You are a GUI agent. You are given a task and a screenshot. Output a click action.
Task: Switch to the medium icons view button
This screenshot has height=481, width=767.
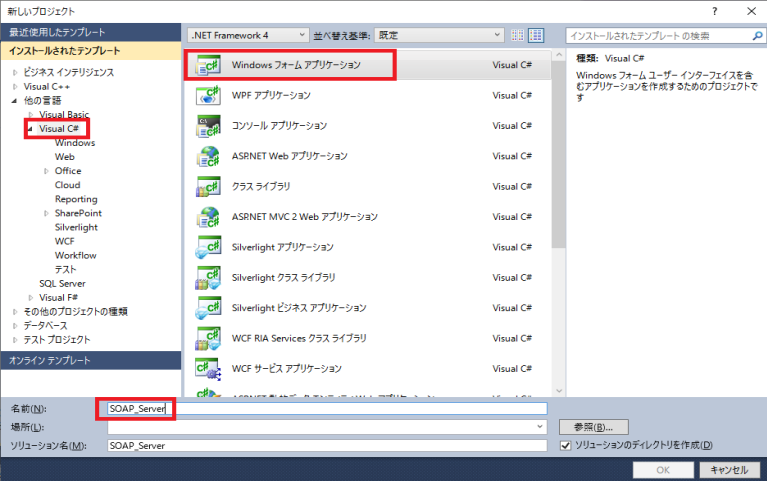click(536, 35)
